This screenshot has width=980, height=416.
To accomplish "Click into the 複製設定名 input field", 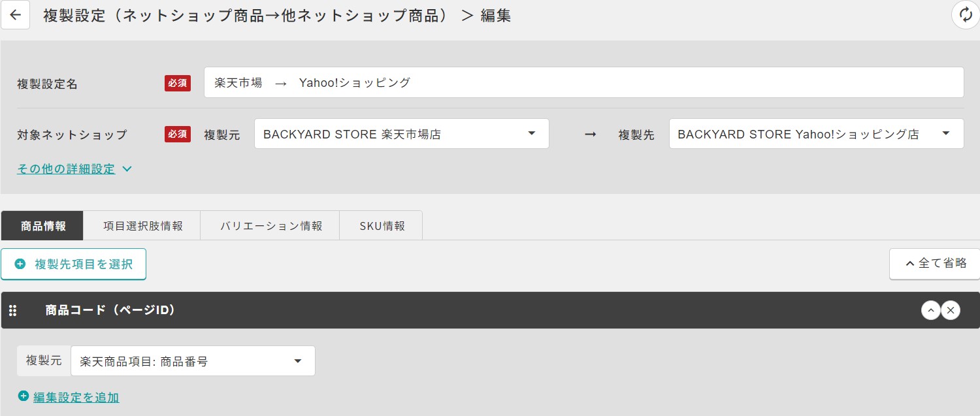I will pyautogui.click(x=584, y=82).
